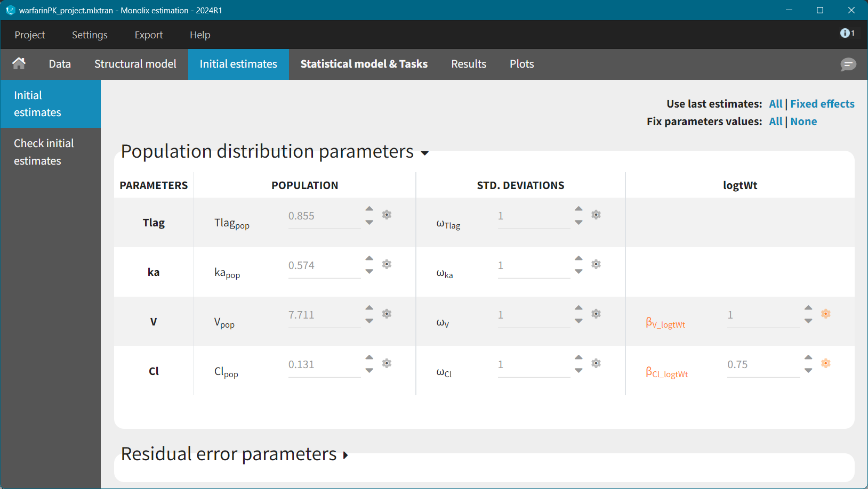Open estimation method gear for ka_pop

coord(387,264)
